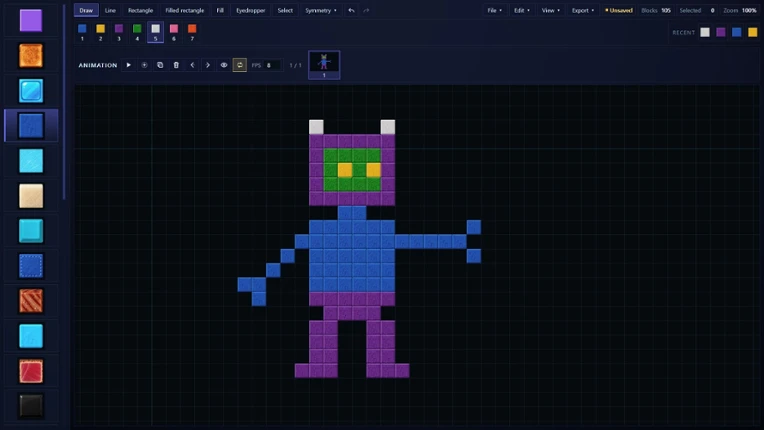The image size is (764, 430).
Task: Activate the Fill tool
Action: tap(220, 10)
